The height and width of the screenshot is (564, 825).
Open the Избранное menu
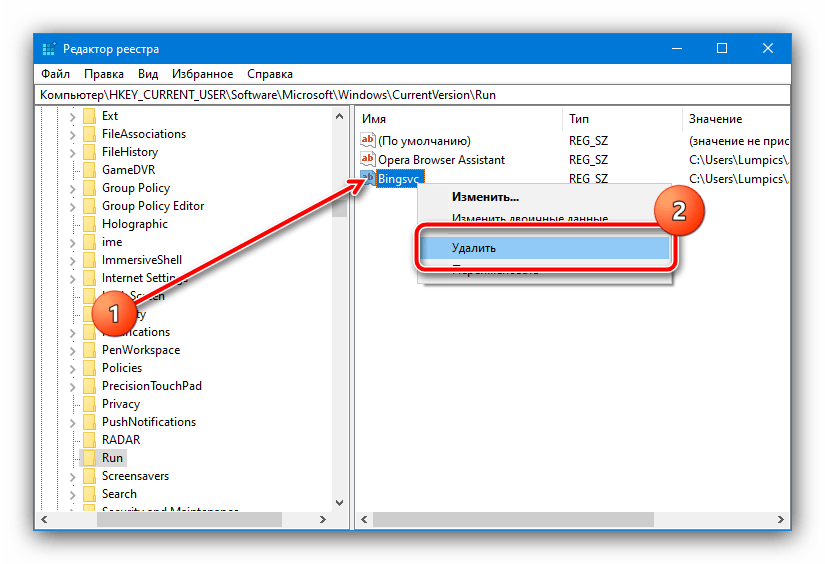coord(201,74)
